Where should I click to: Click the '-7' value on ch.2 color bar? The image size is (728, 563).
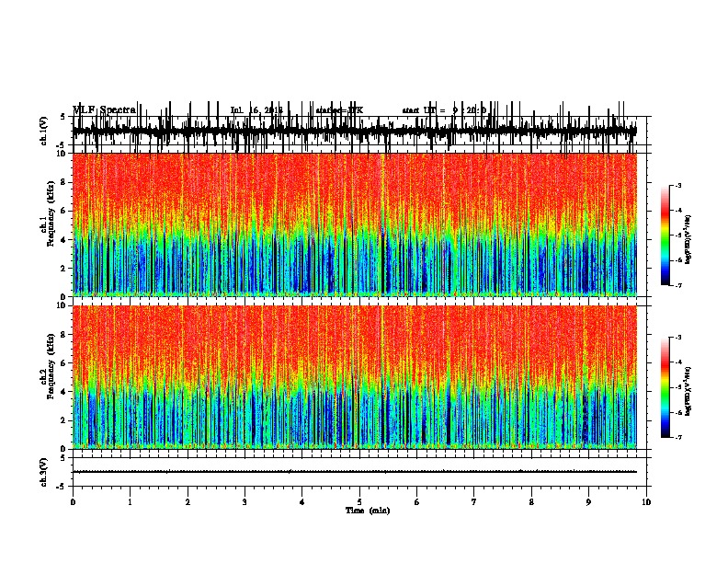678,437
